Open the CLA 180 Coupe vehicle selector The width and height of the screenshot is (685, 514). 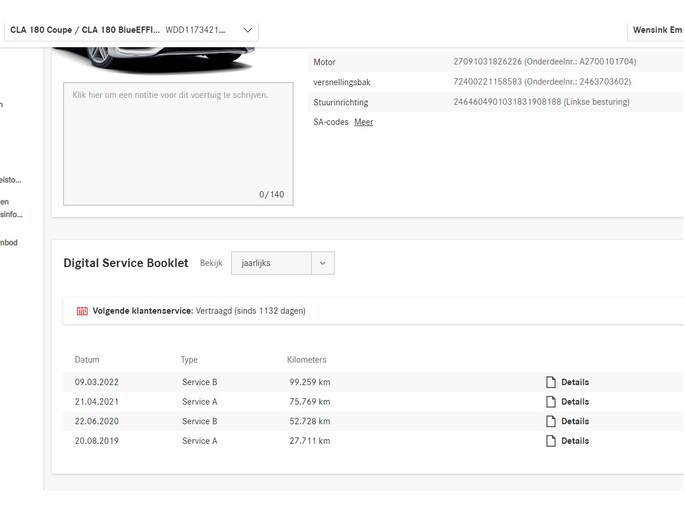point(131,31)
